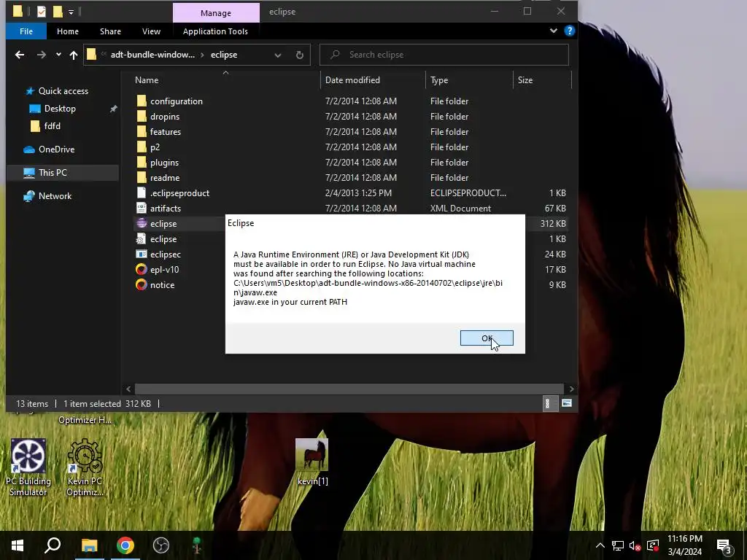Open taskbar Search

(x=53, y=545)
